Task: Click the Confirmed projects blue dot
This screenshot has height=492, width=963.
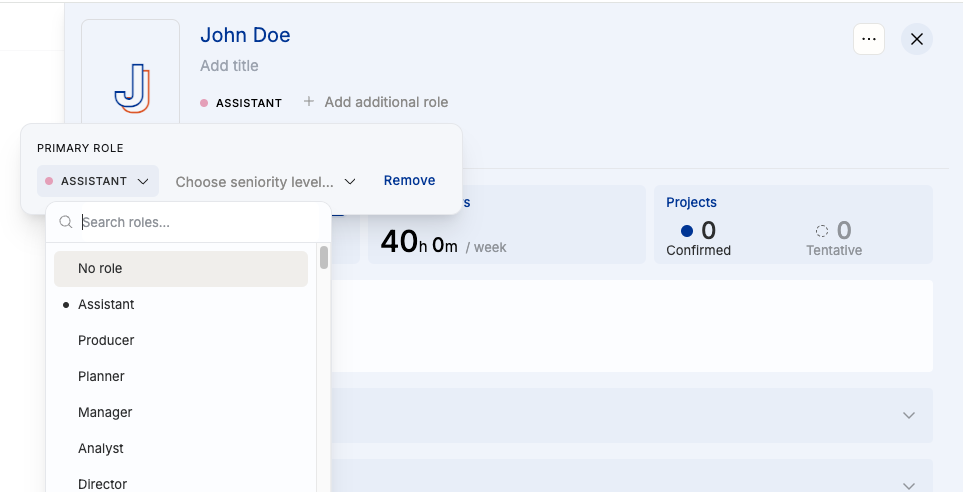Action: pyautogui.click(x=687, y=232)
